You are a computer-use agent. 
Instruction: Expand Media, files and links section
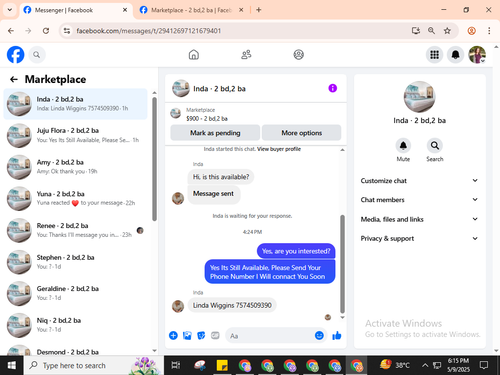(x=419, y=219)
